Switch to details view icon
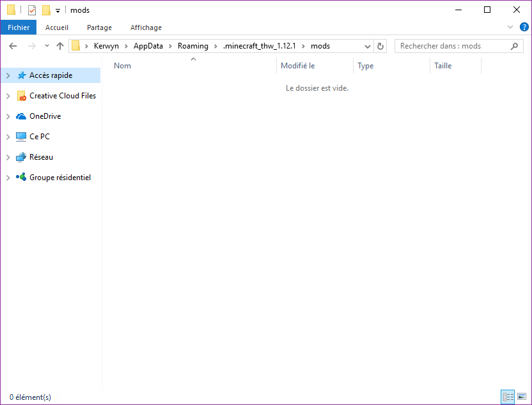This screenshot has width=532, height=405. pyautogui.click(x=508, y=397)
